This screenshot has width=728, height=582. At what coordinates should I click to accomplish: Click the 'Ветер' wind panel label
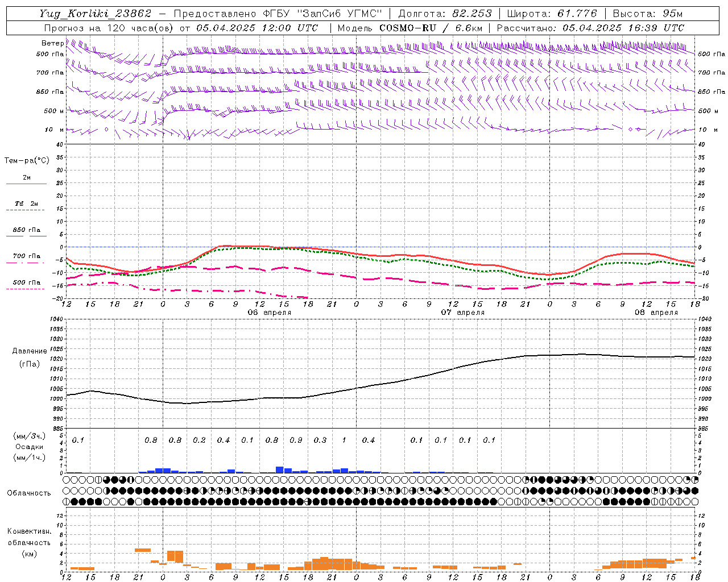pos(52,43)
